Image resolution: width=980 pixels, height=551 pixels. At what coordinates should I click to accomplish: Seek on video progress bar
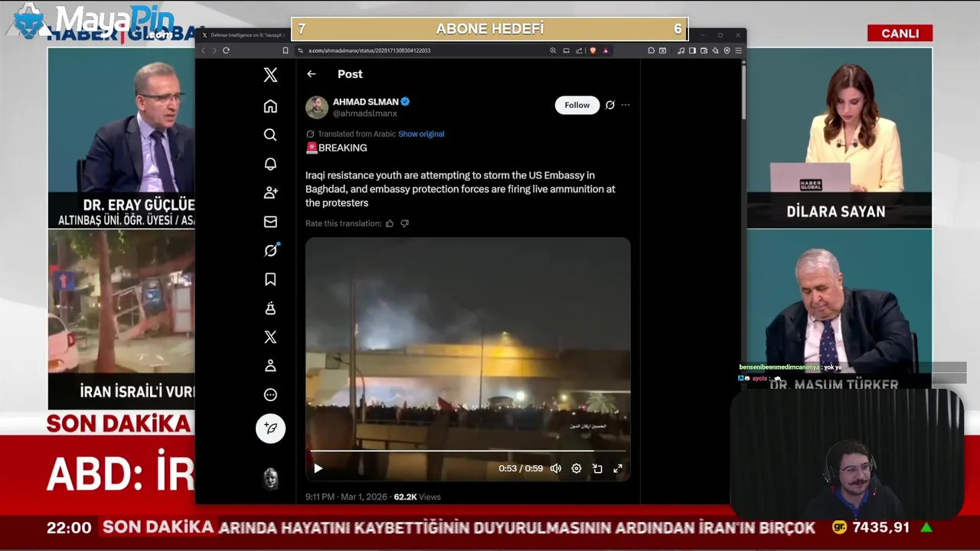(468, 452)
